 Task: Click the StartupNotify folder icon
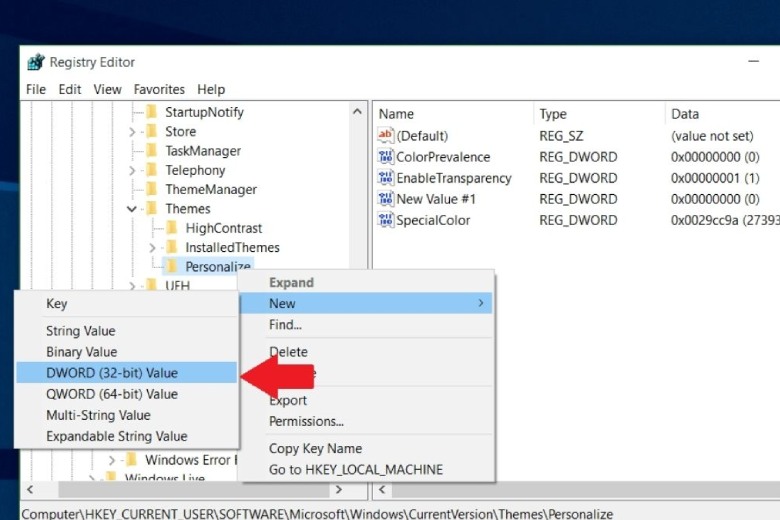click(x=152, y=112)
